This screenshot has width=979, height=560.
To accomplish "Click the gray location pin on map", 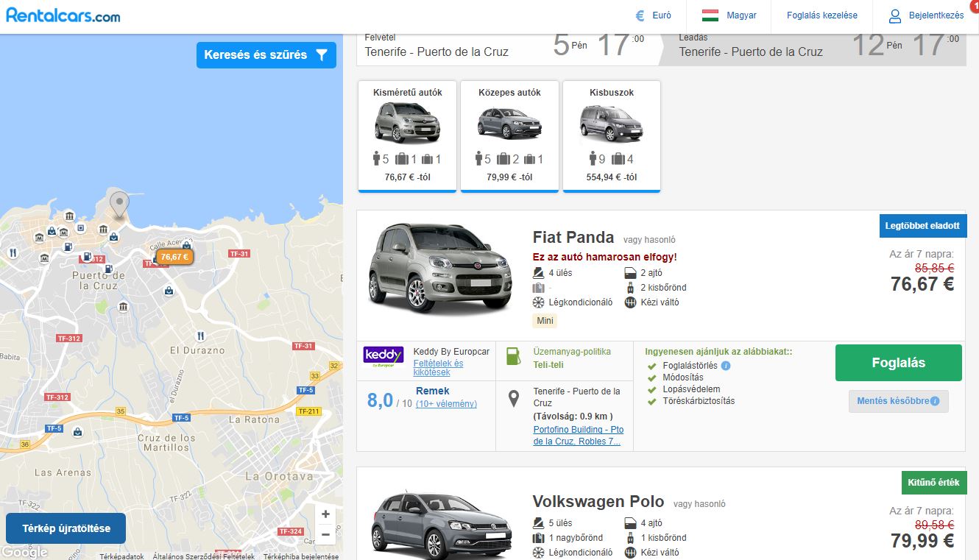I will (119, 202).
